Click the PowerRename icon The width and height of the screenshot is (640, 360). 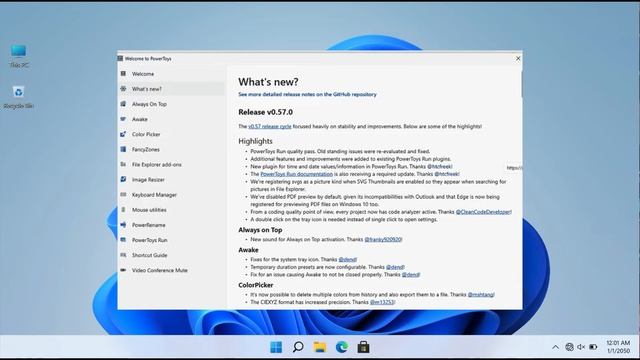(x=123, y=225)
